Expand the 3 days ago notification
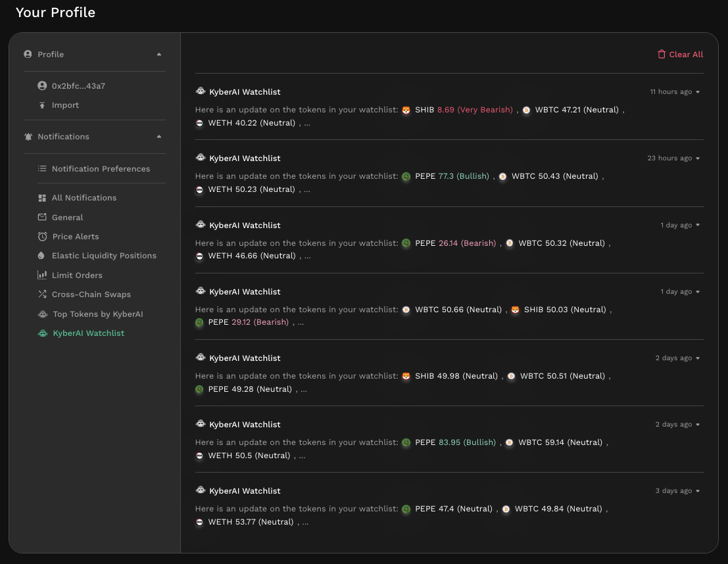 click(x=698, y=491)
